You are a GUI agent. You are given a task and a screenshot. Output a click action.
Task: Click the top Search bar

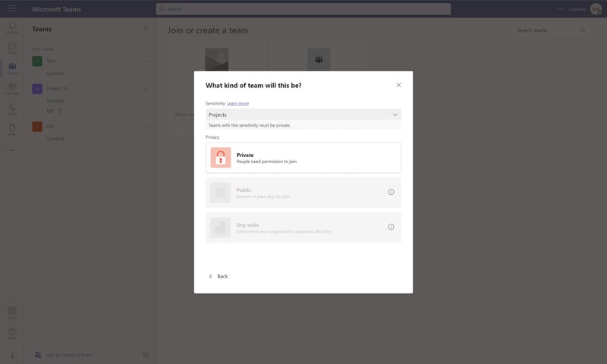coord(303,9)
